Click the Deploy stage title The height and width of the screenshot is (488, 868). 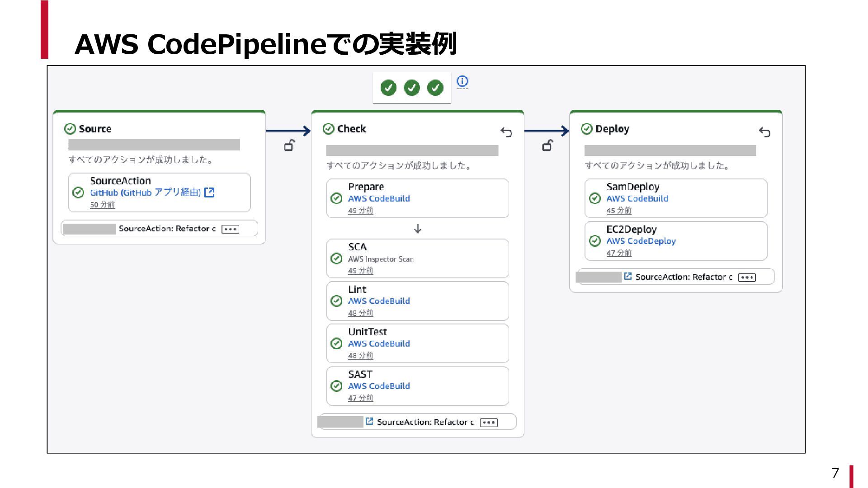point(612,129)
